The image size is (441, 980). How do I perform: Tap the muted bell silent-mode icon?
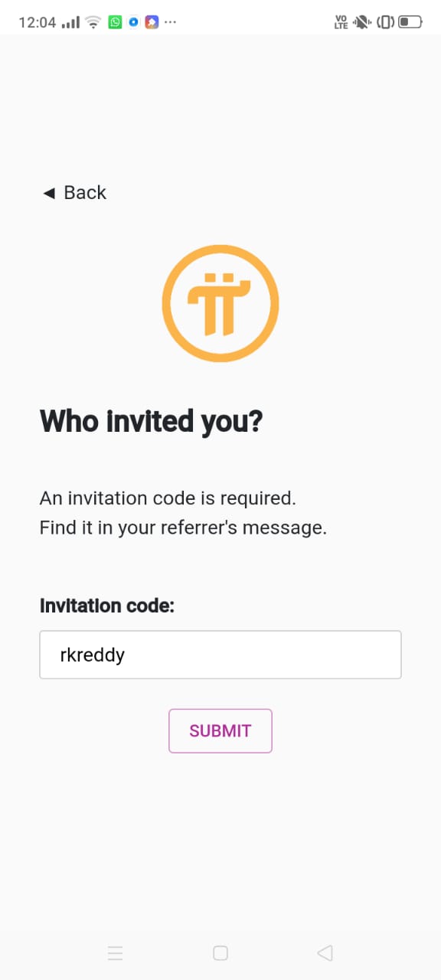pos(362,22)
